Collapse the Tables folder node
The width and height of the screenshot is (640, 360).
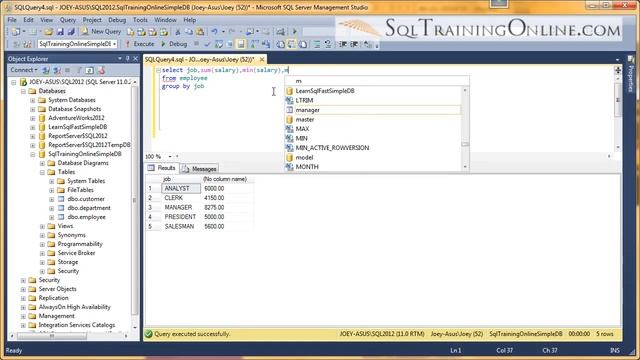click(42, 172)
